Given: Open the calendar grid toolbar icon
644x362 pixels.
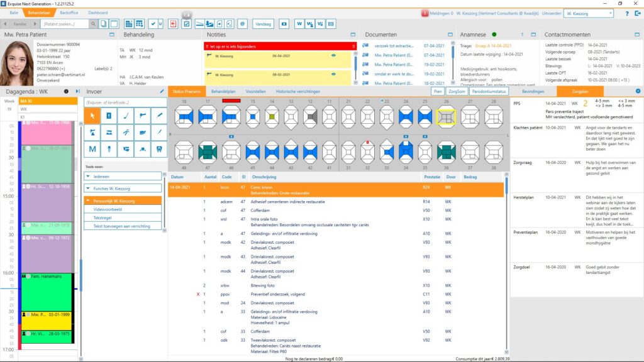Looking at the screenshot, I should (x=128, y=24).
